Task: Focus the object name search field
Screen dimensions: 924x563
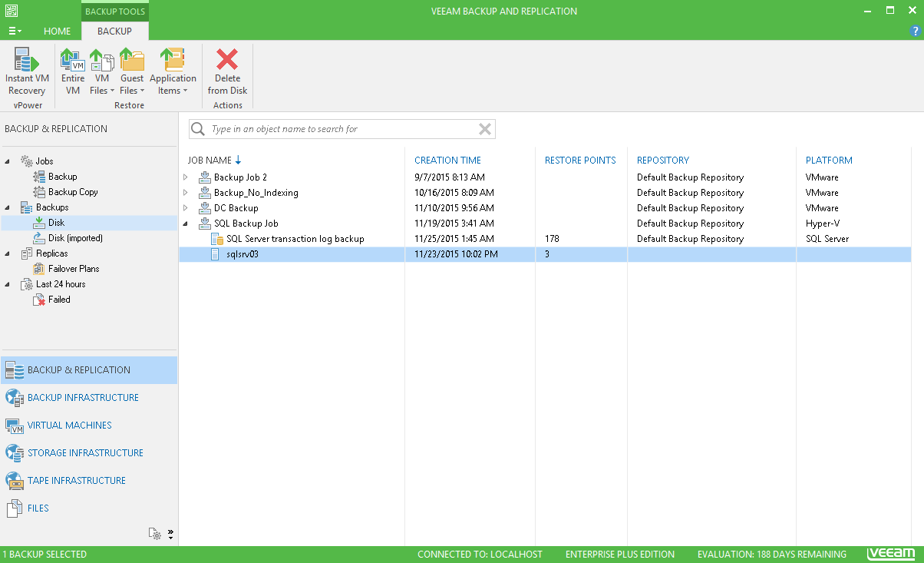Action: (x=342, y=129)
